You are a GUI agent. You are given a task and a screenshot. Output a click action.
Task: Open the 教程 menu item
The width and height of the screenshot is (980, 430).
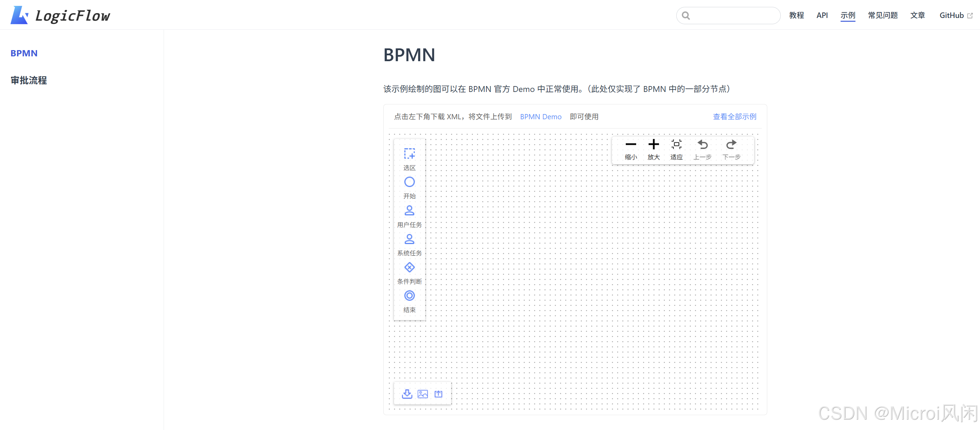tap(797, 15)
